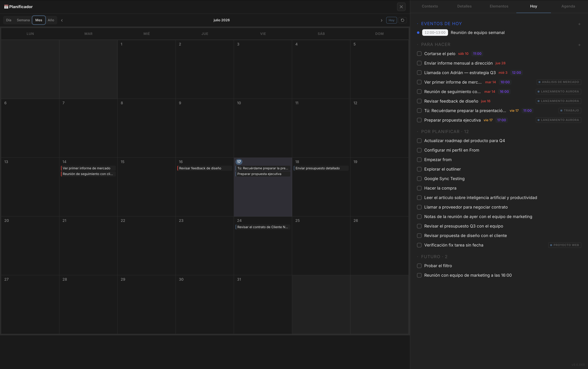
Task: Go to previous month with left chevron
Action: (62, 20)
